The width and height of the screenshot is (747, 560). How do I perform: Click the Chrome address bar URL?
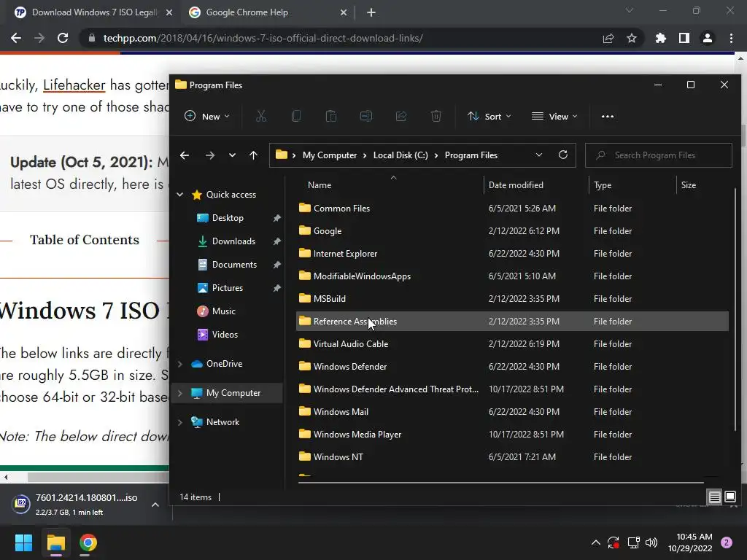click(263, 38)
